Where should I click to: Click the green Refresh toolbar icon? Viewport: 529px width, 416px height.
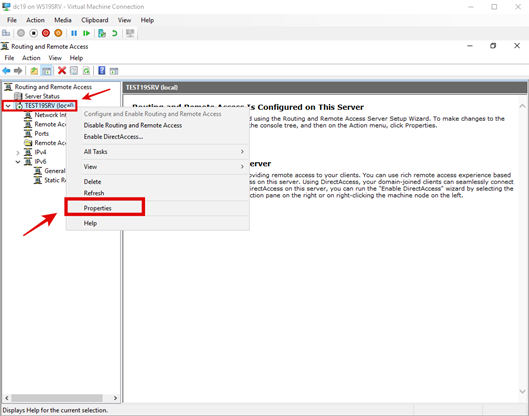[x=86, y=71]
